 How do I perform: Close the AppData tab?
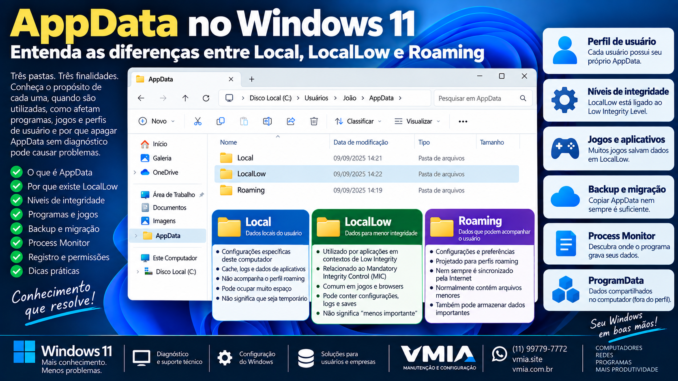click(x=231, y=79)
